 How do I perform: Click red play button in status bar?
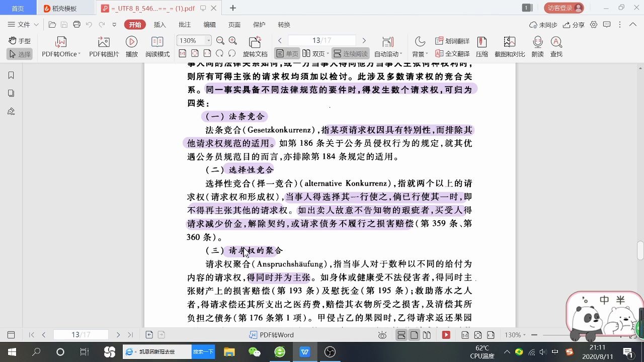[x=446, y=335]
